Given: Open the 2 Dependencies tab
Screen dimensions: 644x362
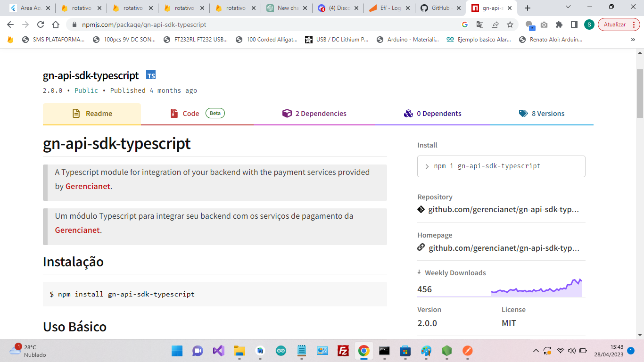Looking at the screenshot, I should point(314,114).
